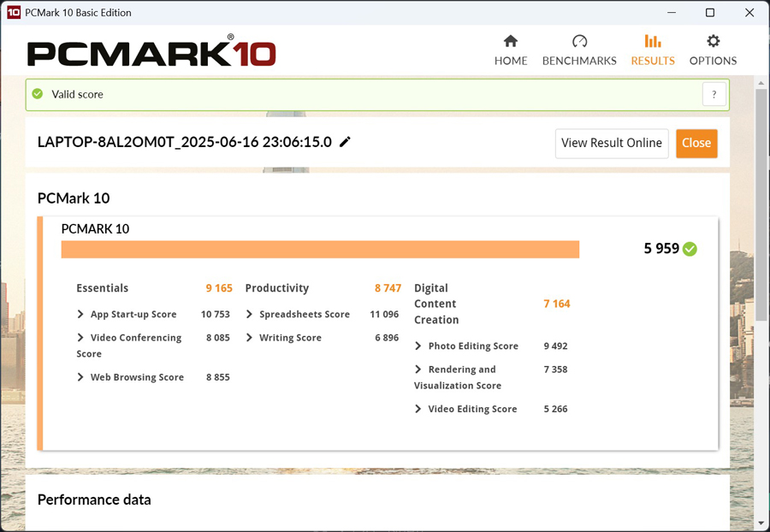Expand App Start-up Score details
Screen dimensions: 770x532
pos(80,314)
